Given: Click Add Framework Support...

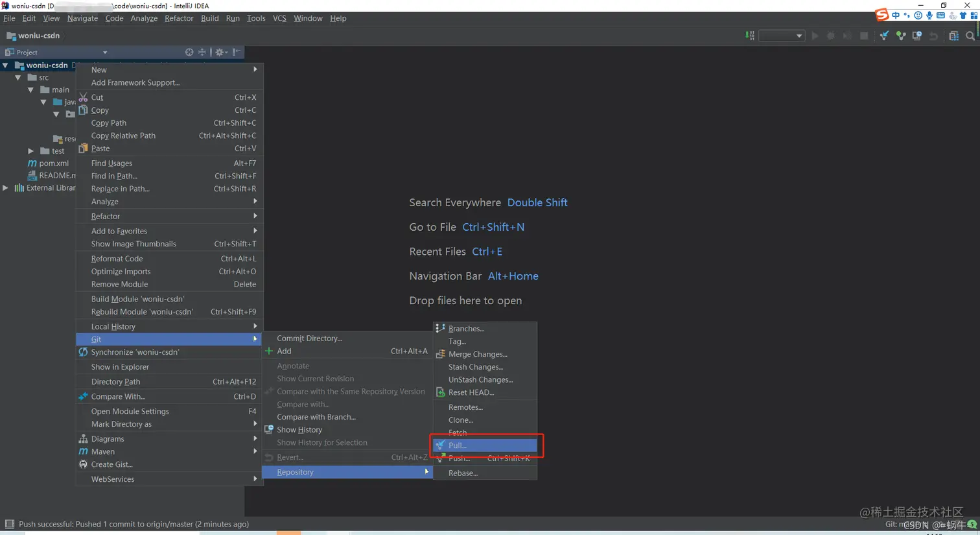Looking at the screenshot, I should click(170, 82).
